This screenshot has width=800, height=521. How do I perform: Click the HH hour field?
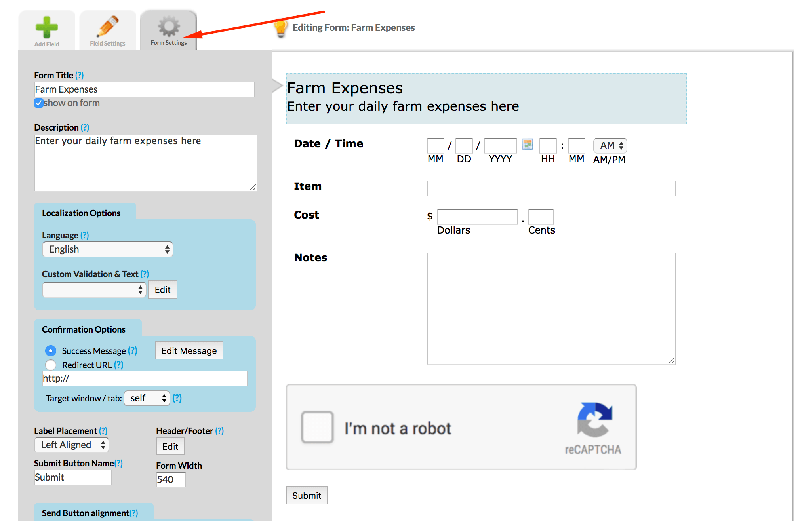548,145
